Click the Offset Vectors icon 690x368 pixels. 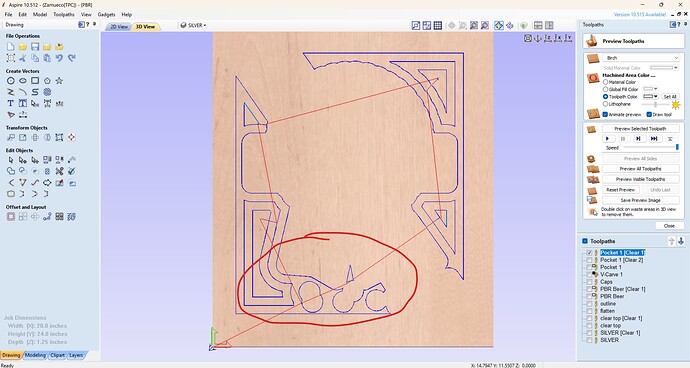pyautogui.click(x=11, y=217)
